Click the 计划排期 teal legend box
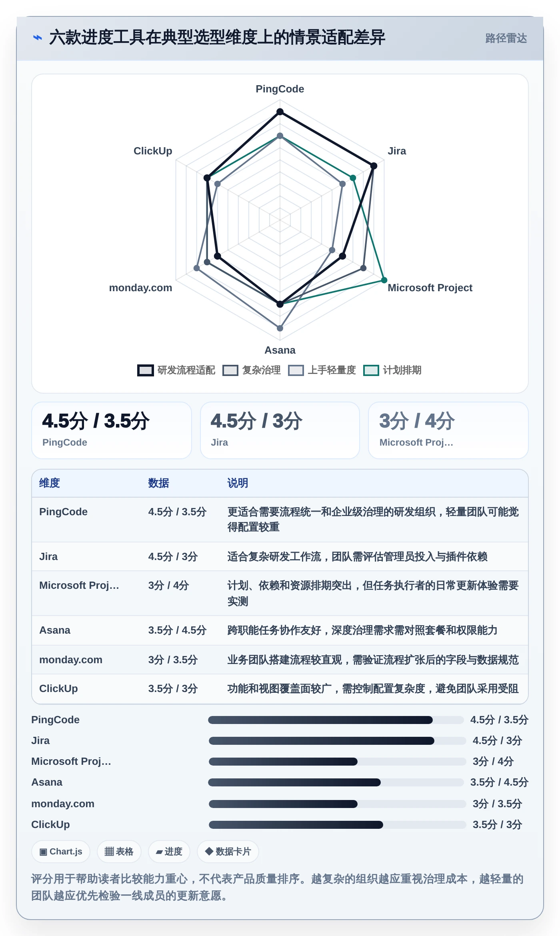Screen dimensions: 560x936 coord(371,370)
